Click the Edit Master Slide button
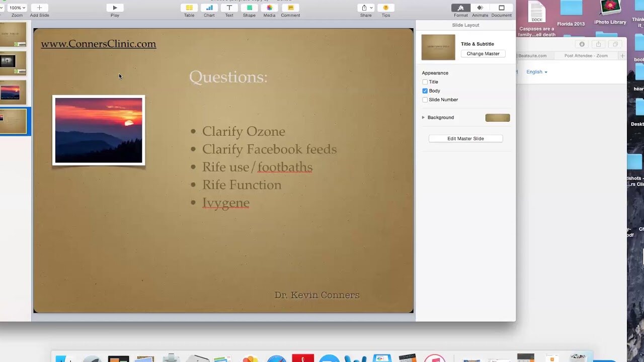This screenshot has height=362, width=644. [x=465, y=139]
